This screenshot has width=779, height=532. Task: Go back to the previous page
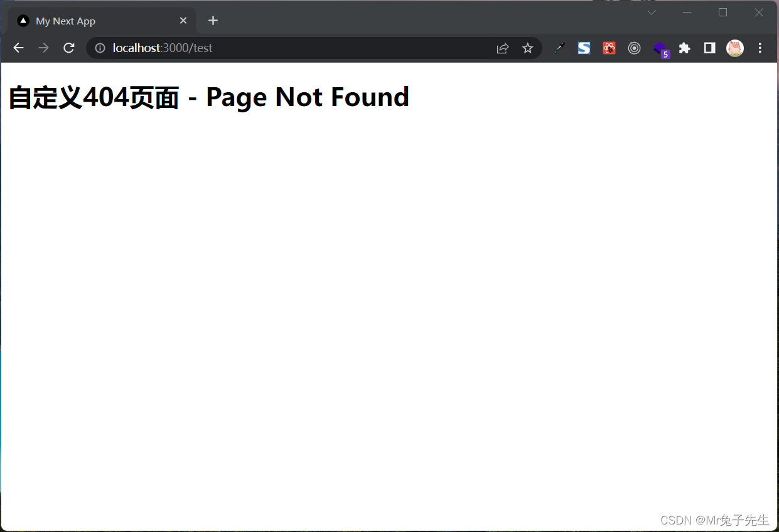[18, 48]
